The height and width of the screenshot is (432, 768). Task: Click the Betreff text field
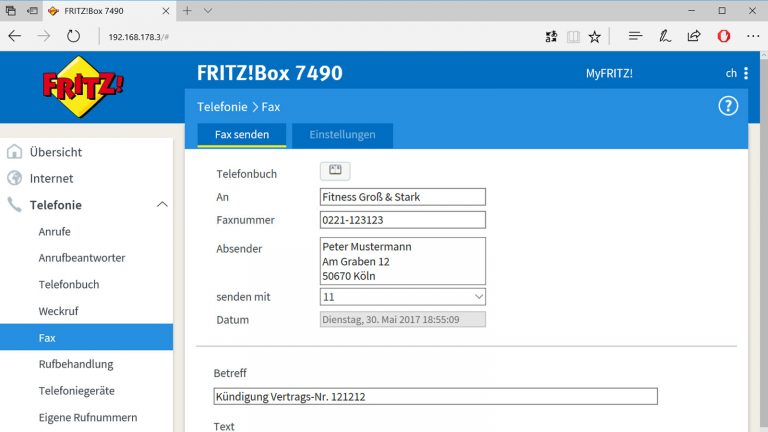pos(436,396)
